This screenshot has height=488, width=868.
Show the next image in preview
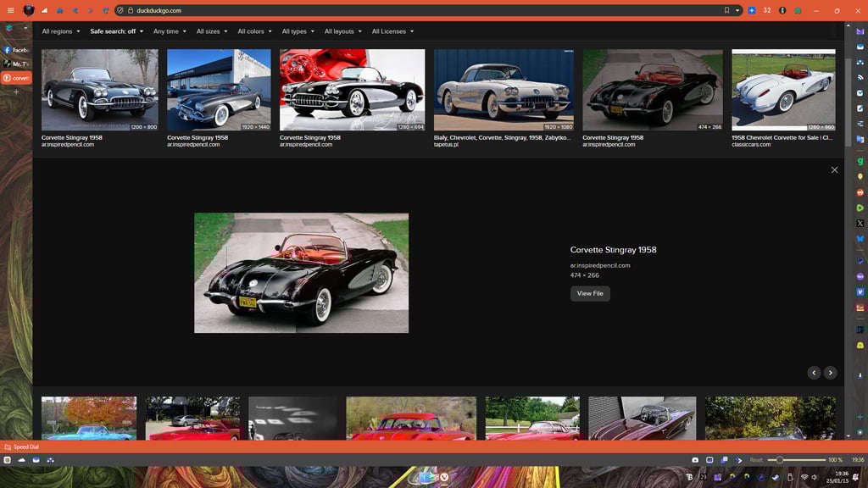[x=831, y=373]
